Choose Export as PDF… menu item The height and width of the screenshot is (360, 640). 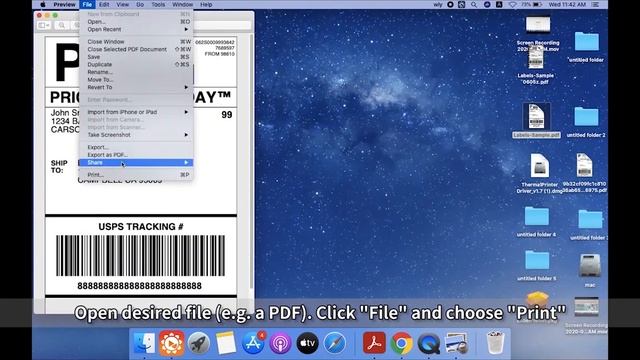(x=136, y=155)
